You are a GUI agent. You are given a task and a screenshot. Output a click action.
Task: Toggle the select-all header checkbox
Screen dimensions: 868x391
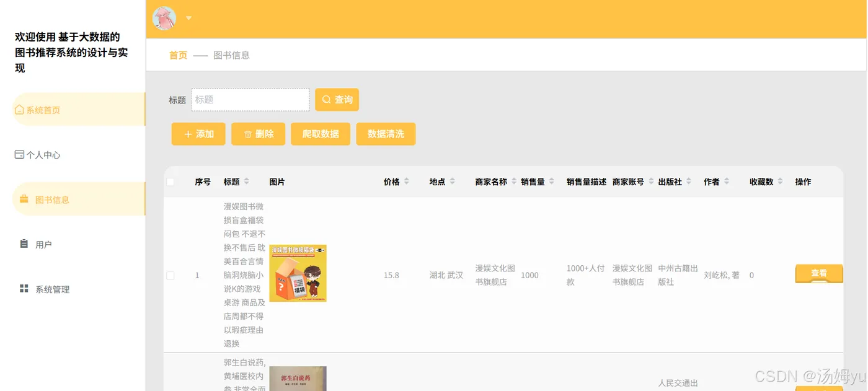170,182
